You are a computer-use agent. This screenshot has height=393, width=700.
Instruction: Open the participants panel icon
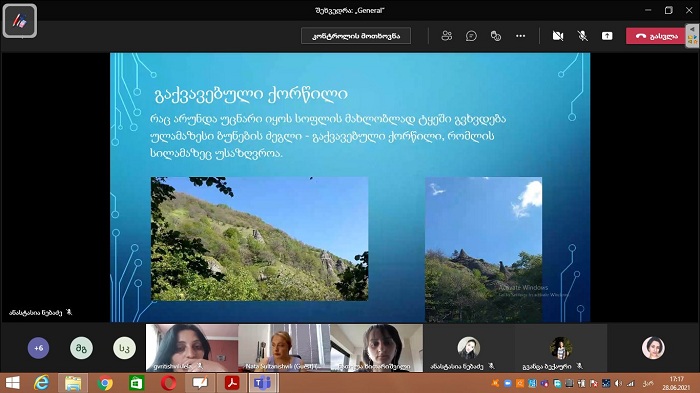446,36
